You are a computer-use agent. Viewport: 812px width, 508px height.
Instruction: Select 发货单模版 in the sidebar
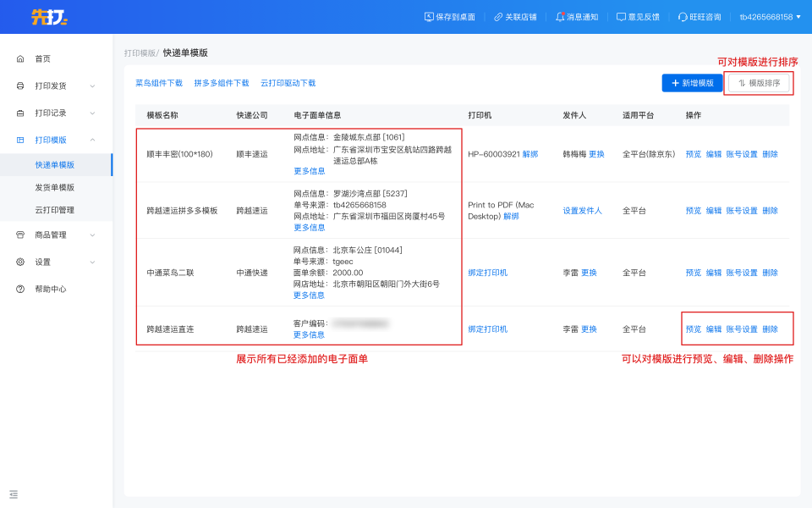click(x=55, y=188)
